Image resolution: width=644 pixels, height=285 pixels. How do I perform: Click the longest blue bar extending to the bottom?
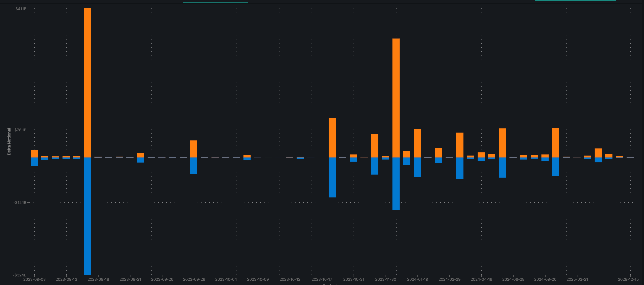tap(87, 216)
